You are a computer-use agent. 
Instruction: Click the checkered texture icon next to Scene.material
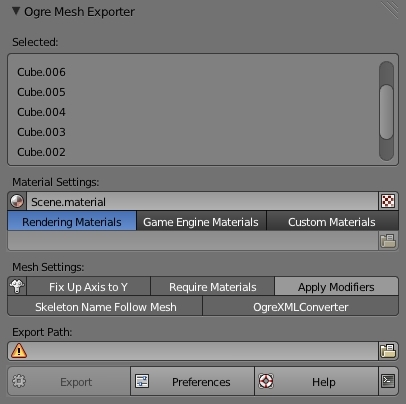point(388,201)
